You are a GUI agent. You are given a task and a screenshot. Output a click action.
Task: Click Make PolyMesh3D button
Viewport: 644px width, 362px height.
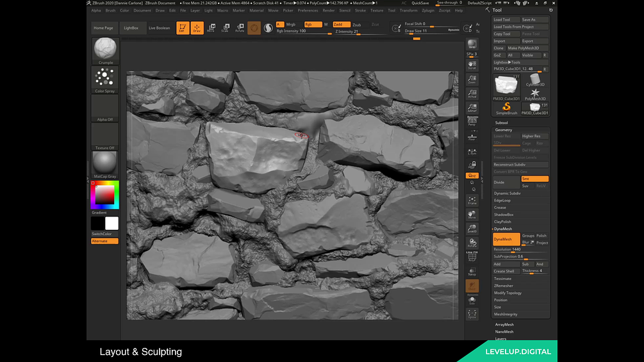528,48
